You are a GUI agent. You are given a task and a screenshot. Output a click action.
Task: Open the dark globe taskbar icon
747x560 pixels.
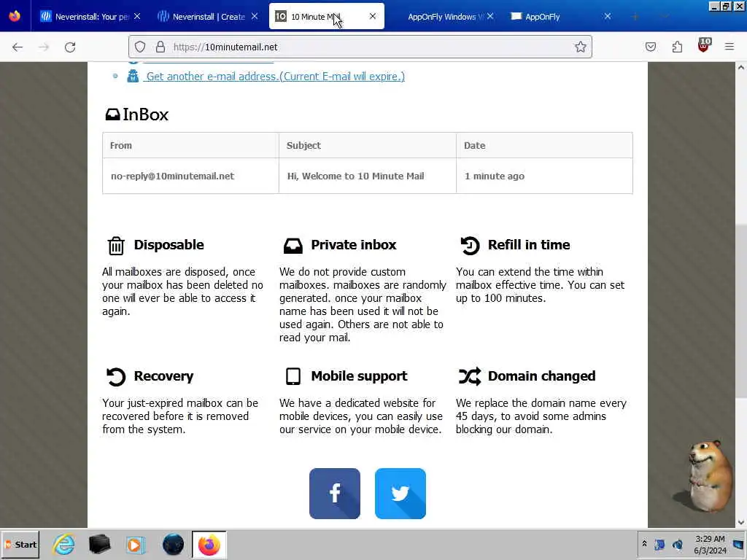(173, 544)
